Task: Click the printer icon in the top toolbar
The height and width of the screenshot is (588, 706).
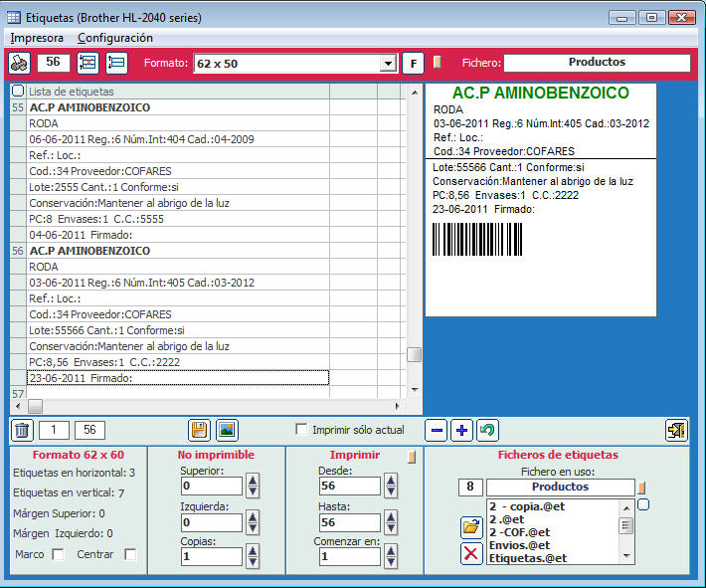Action: click(x=20, y=63)
